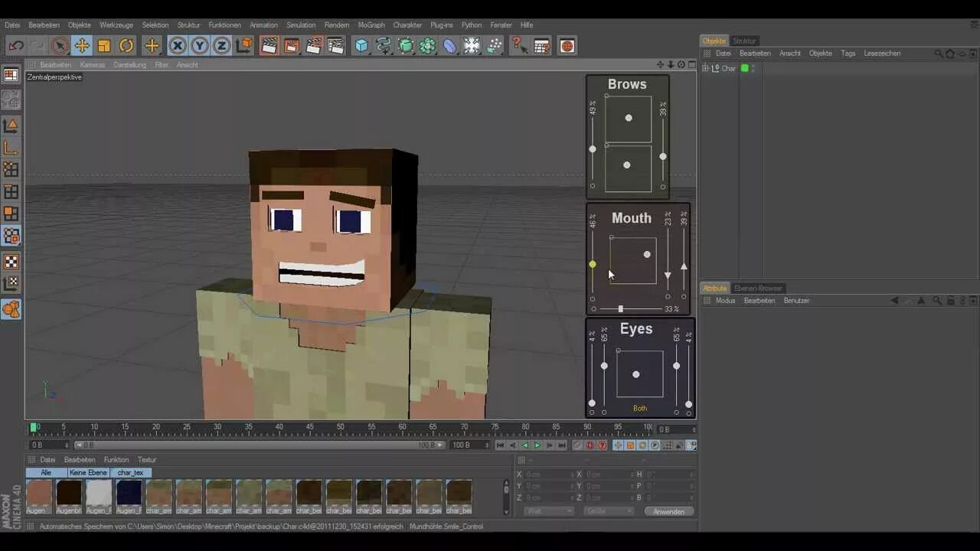Open the viewport Kameras menu
This screenshot has height=551, width=980.
[x=93, y=65]
